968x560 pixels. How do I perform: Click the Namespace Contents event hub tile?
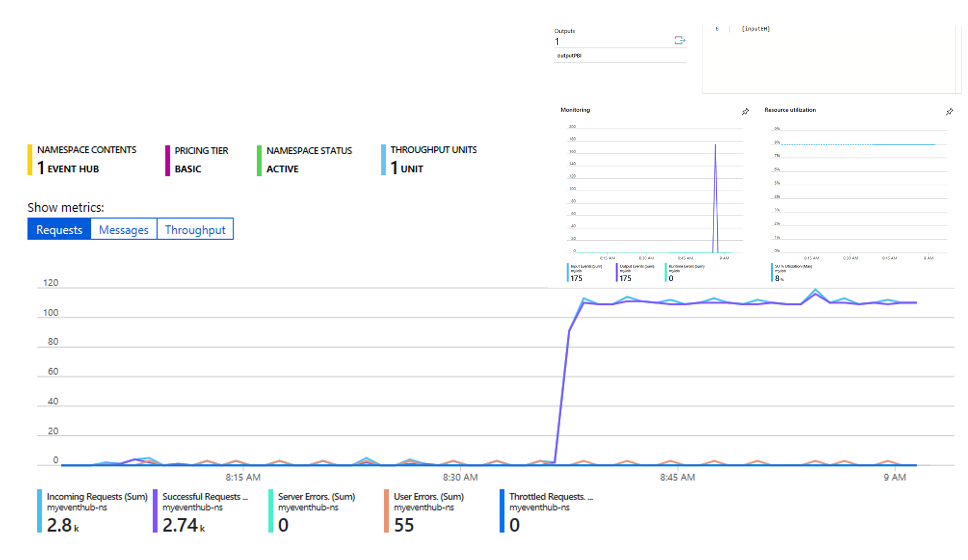point(85,160)
